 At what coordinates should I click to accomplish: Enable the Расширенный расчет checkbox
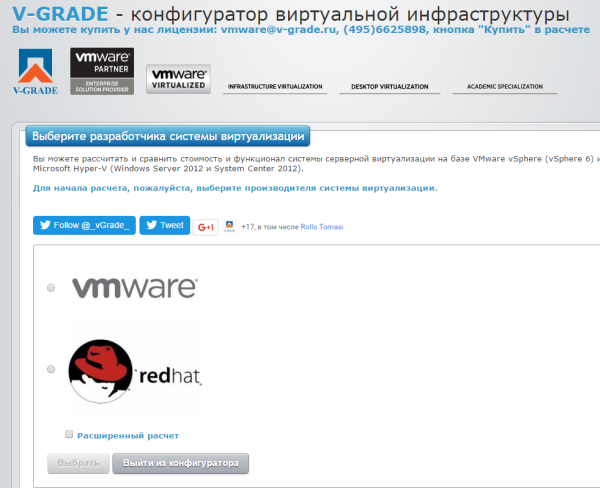tap(69, 434)
